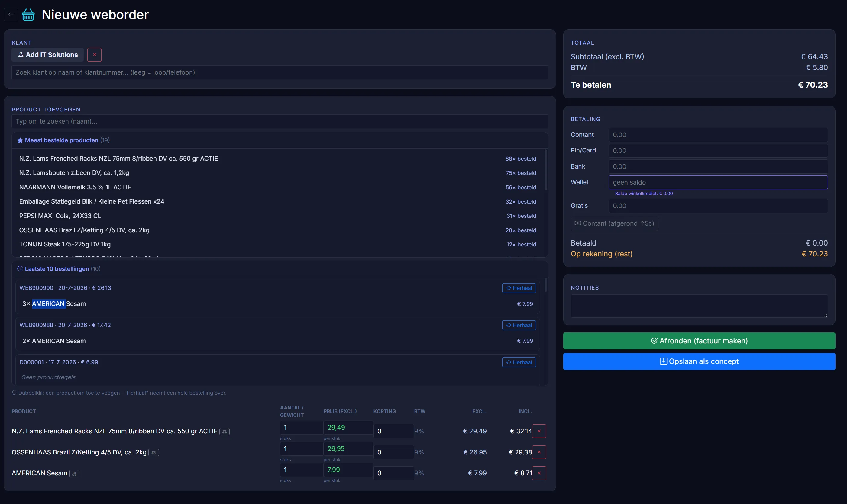
Task: Click the Te betalen total € 70.23
Action: click(x=813, y=85)
